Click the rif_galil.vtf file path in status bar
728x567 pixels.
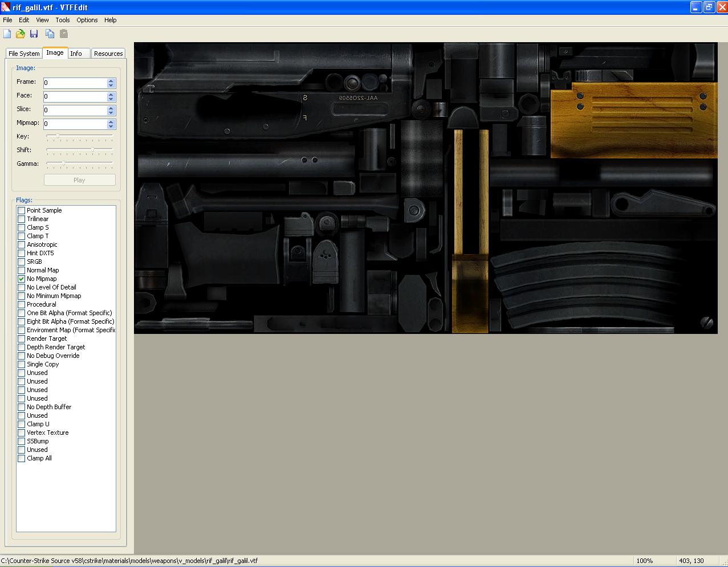tap(129, 561)
